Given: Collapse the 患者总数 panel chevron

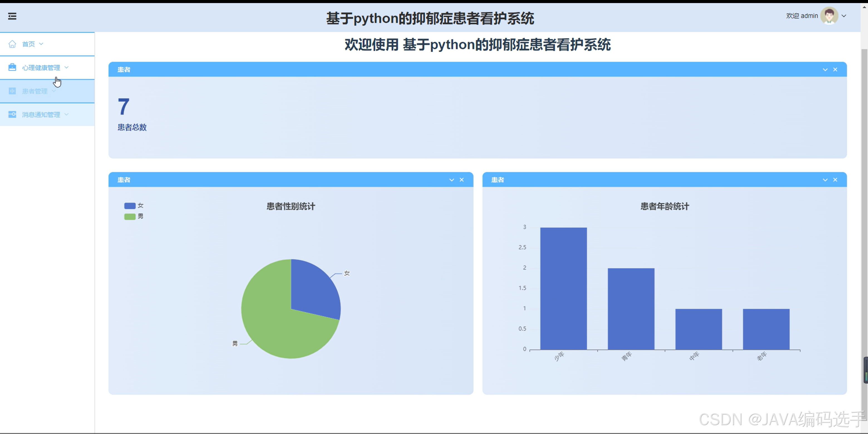Looking at the screenshot, I should 825,70.
